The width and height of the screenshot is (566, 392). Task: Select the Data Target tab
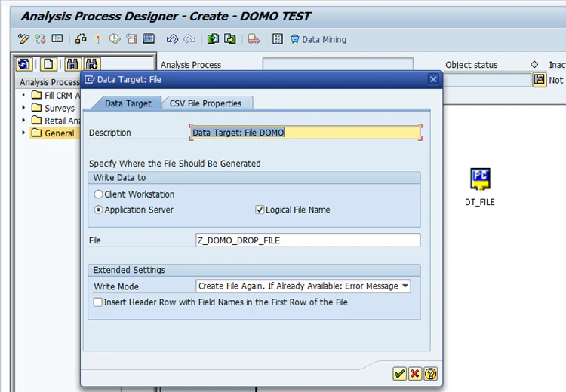click(x=128, y=103)
